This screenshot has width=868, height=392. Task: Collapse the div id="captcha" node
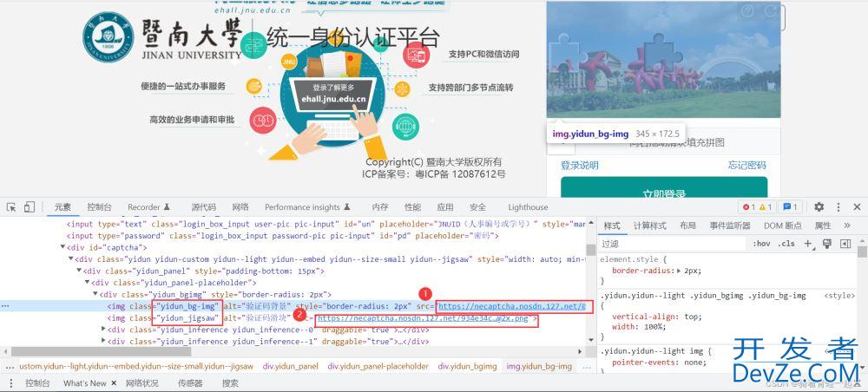(x=62, y=247)
